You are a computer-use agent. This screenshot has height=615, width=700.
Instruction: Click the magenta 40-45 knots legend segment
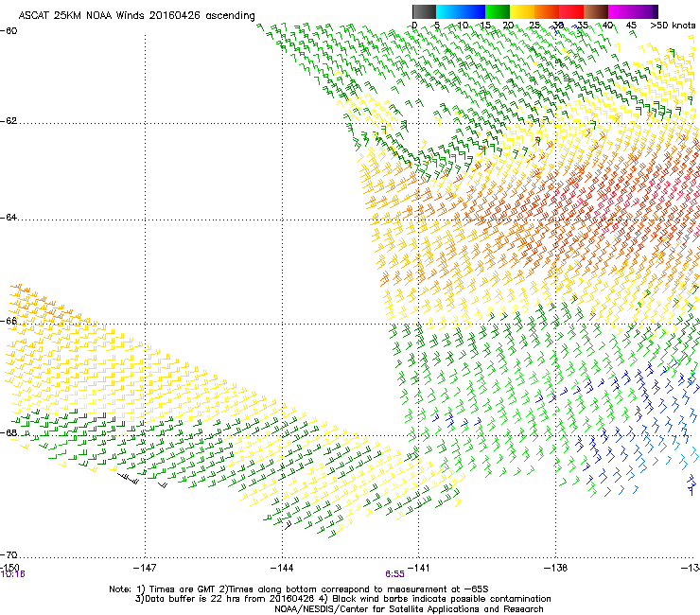[621, 11]
